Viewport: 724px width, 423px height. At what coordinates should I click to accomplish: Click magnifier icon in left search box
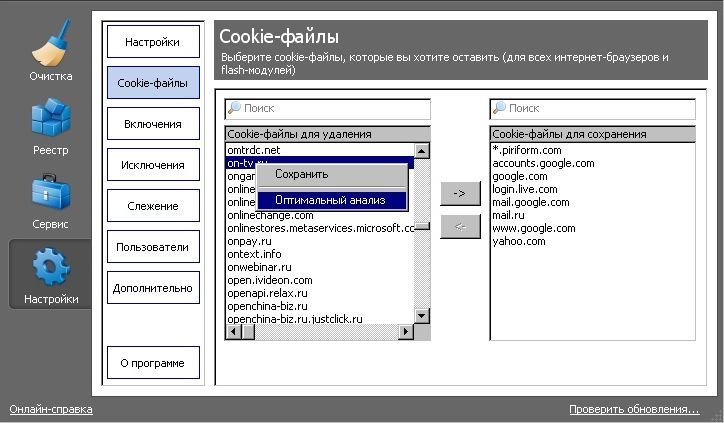click(234, 108)
